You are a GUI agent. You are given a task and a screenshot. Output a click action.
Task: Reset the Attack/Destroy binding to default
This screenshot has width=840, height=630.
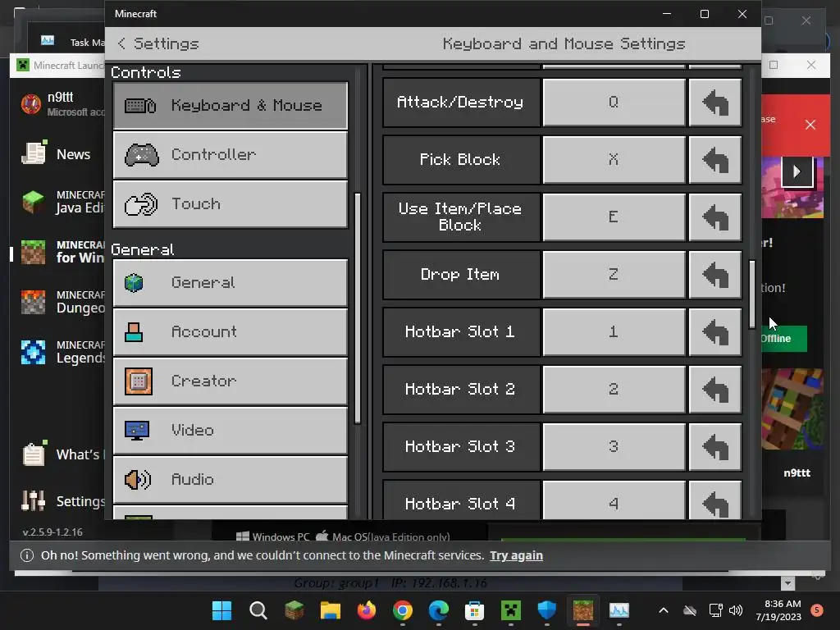715,103
